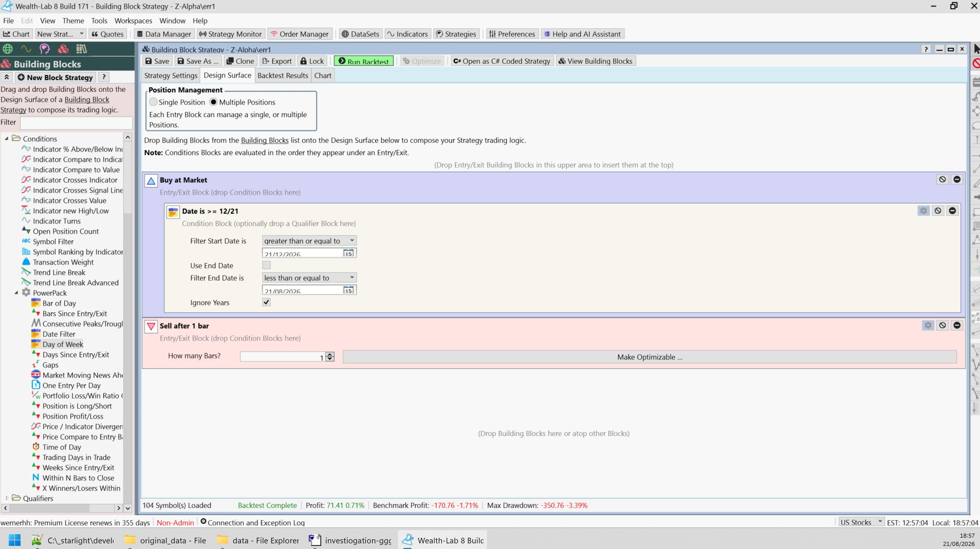Select the Building Blocks icon tab in the sidebar
The height and width of the screenshot is (549, 980).
[x=63, y=49]
